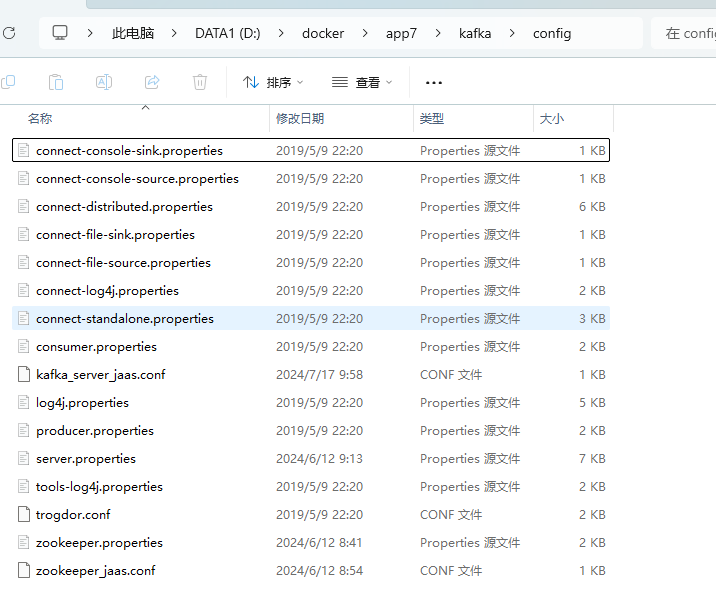Select file name trogdor.conf

(73, 515)
